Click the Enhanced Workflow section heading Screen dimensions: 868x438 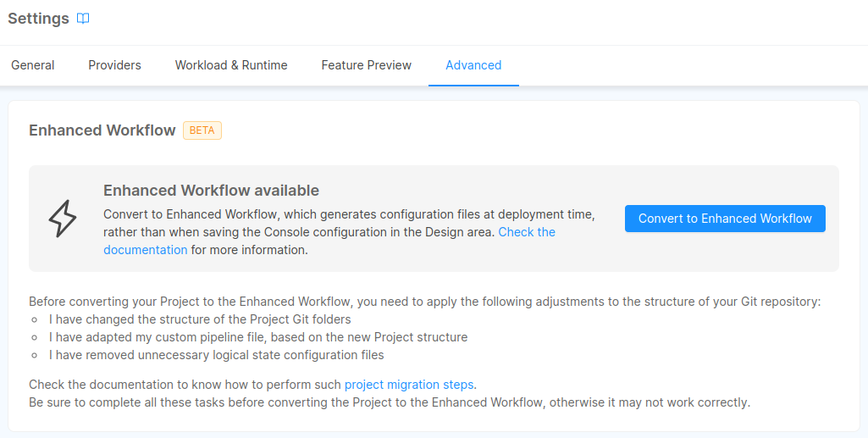pyautogui.click(x=102, y=130)
